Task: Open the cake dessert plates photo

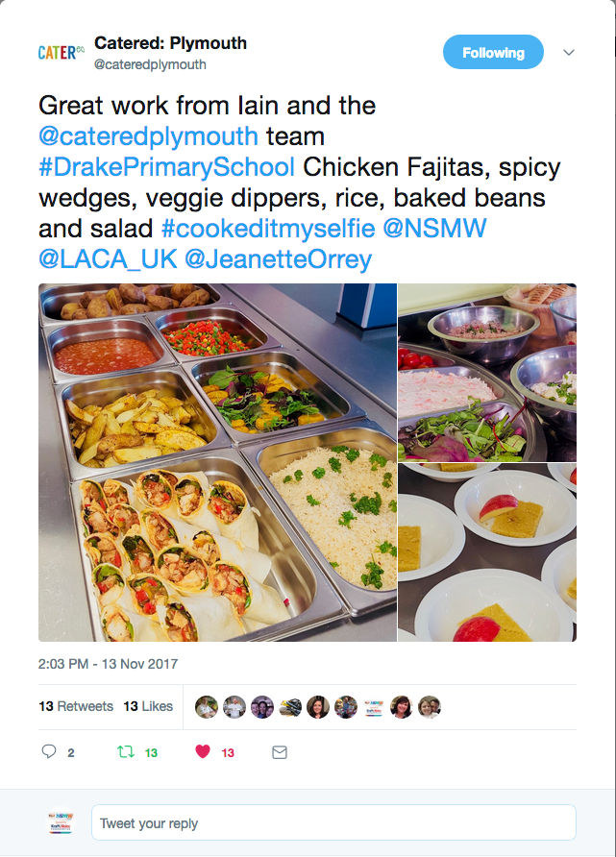Action: (487, 552)
